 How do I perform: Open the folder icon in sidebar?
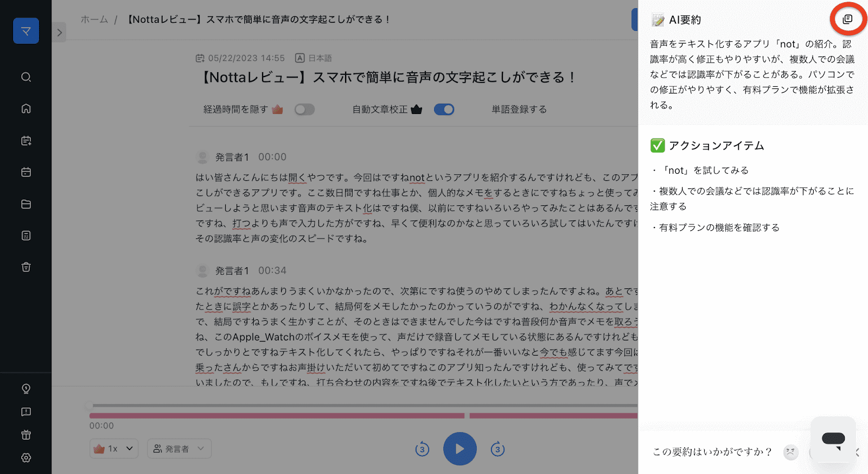pyautogui.click(x=26, y=204)
